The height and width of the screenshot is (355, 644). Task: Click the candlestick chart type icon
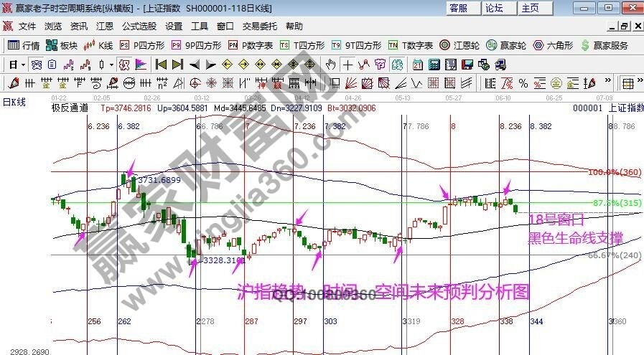101,65
